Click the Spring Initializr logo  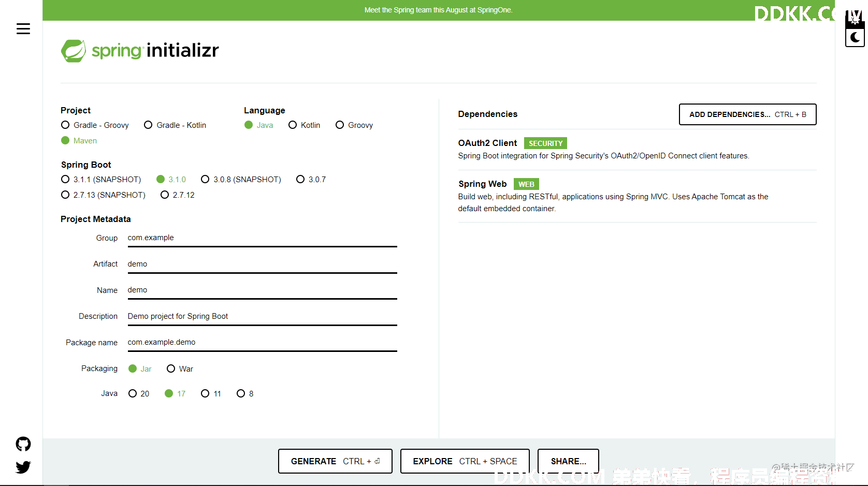pos(140,51)
